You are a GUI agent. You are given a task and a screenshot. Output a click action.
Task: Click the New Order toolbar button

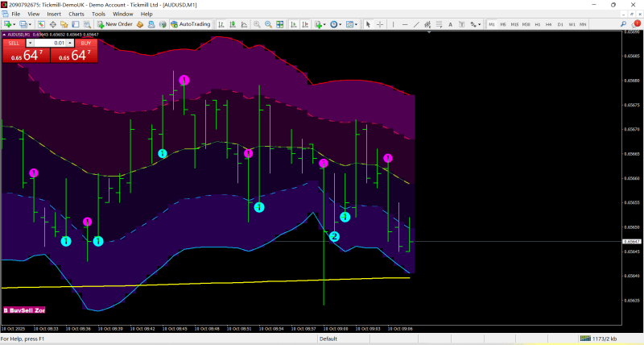114,24
